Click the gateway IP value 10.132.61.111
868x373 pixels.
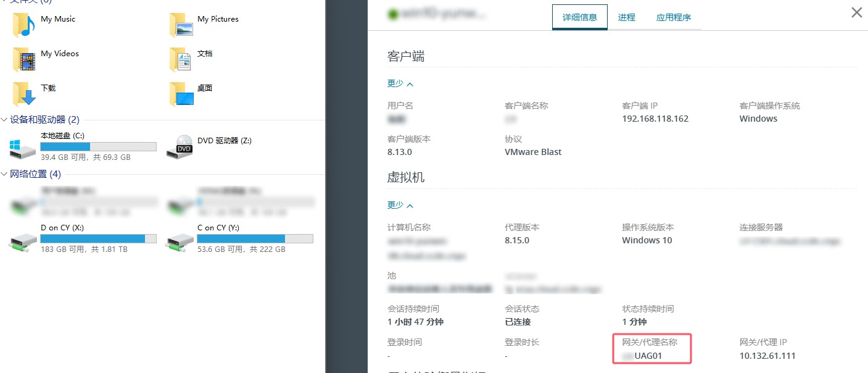[x=767, y=356]
